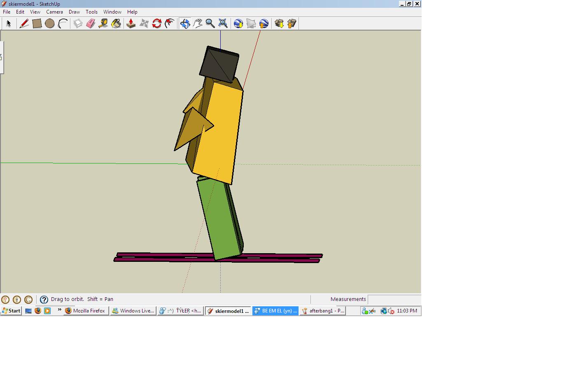Switch to the Pan hand tool
The height and width of the screenshot is (380, 588).
point(198,23)
